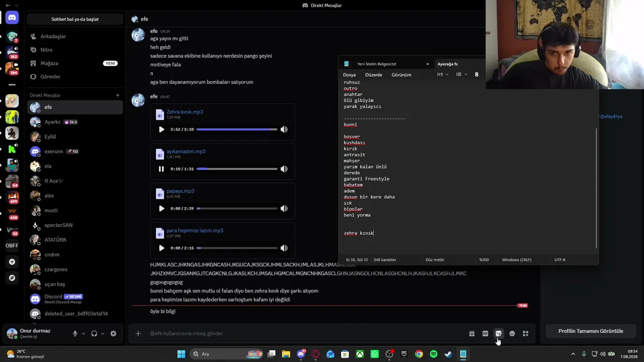
Task: Open DM with ATATÜRK
Action: point(75,240)
